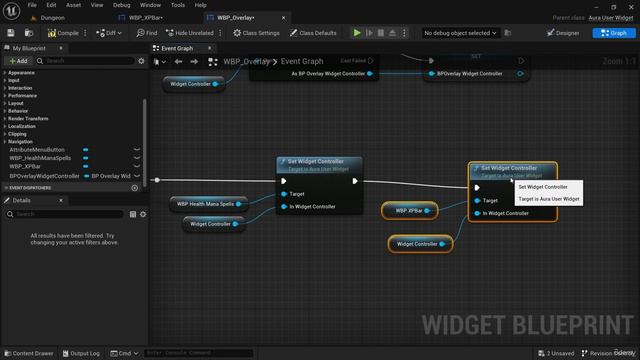Select the WBP XPBar variable node

click(x=410, y=211)
